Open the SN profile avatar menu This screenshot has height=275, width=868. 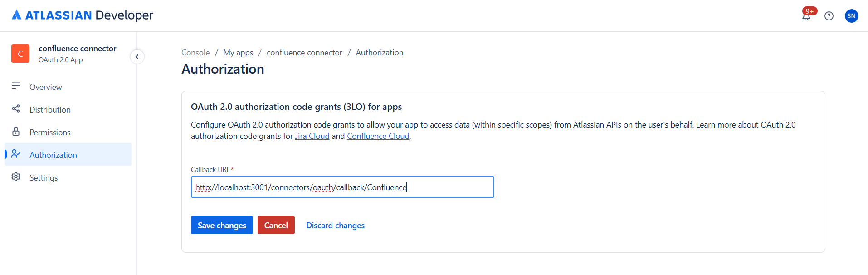click(x=852, y=16)
